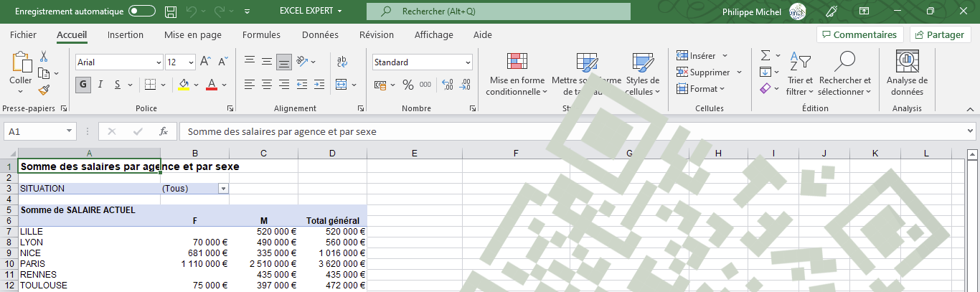This screenshot has height=292, width=980.
Task: Click the increase indent icon
Action: point(320,85)
